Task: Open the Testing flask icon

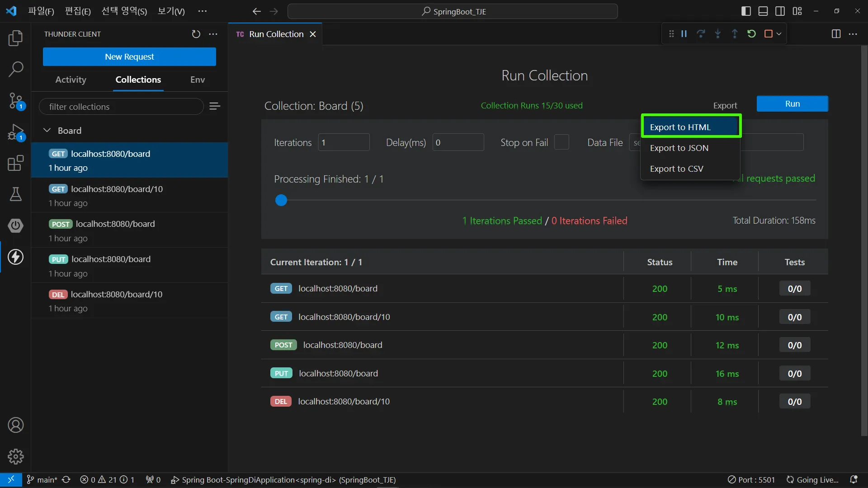Action: 15,194
